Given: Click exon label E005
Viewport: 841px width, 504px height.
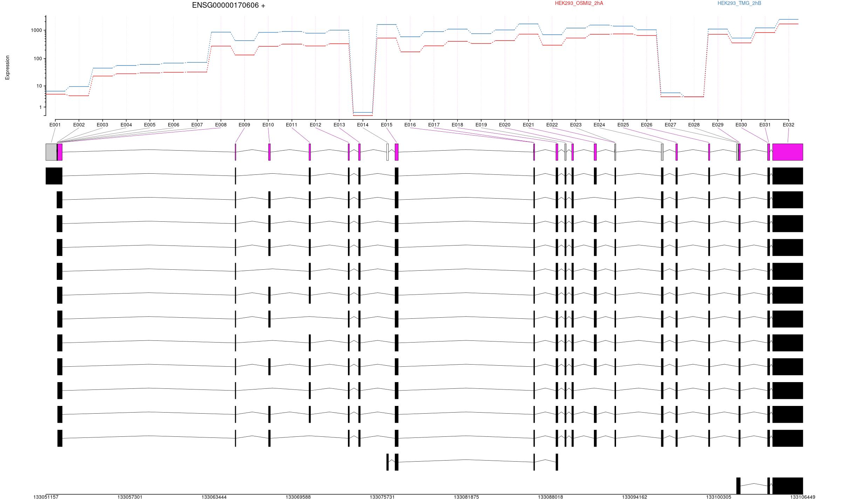Looking at the screenshot, I should click(150, 125).
